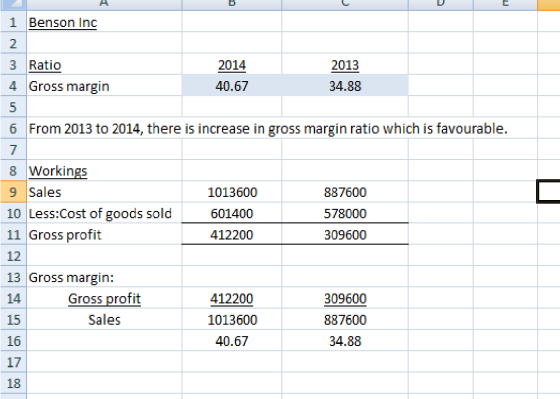
Task: Click the Less:Cost of goods sold cell
Action: pos(104,213)
